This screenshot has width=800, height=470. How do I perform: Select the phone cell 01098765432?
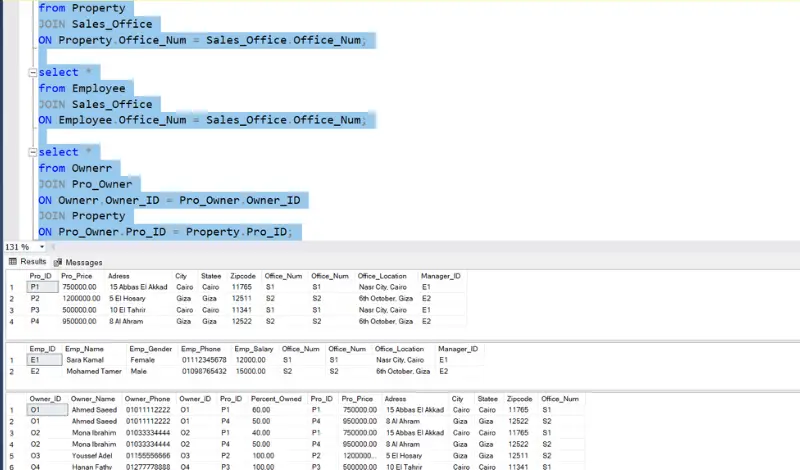click(x=204, y=372)
